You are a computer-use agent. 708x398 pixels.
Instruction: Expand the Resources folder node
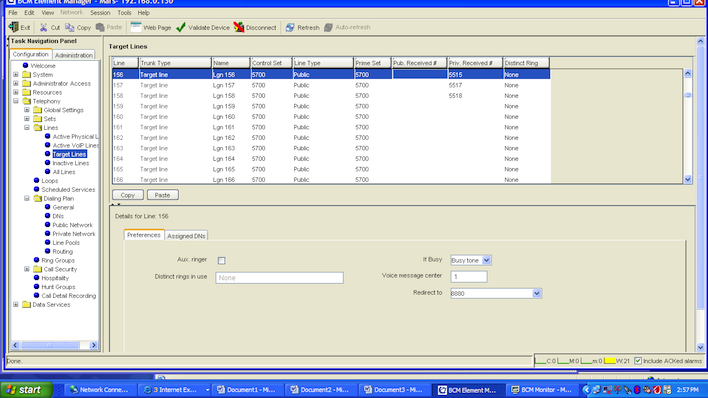[x=16, y=92]
